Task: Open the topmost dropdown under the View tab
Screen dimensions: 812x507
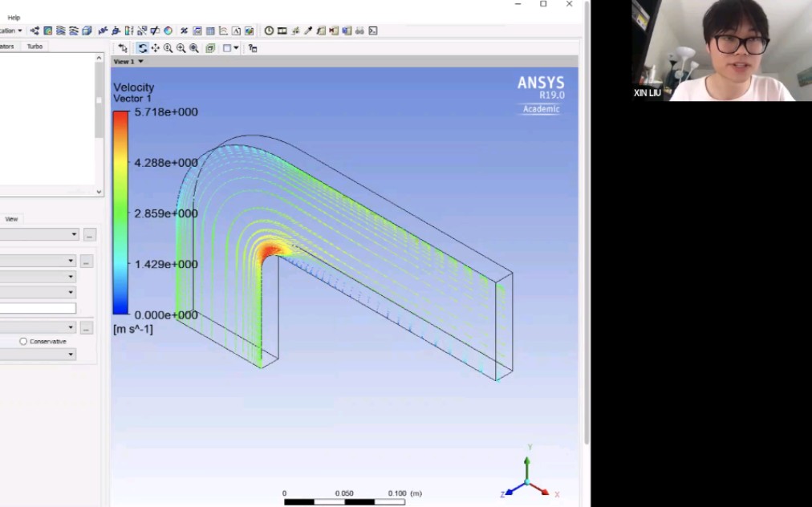Action: coord(39,234)
